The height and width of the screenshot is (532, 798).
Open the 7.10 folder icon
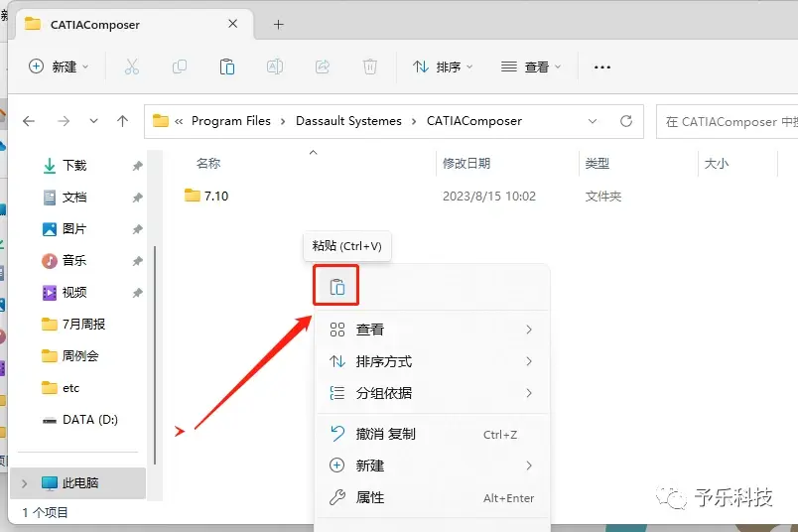coord(192,196)
